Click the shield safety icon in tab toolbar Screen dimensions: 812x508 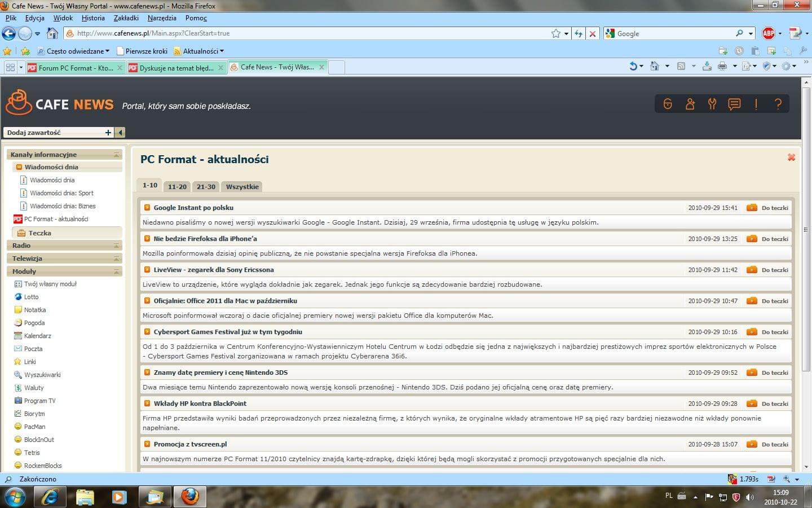click(766, 67)
